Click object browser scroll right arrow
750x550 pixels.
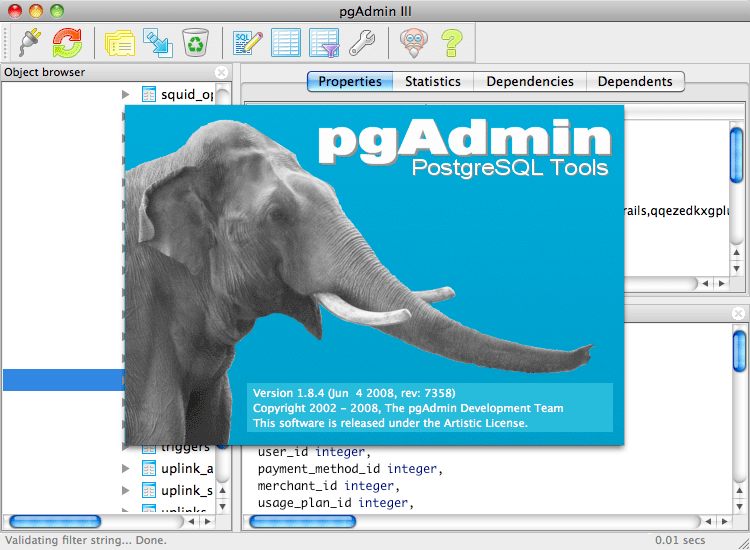click(208, 521)
